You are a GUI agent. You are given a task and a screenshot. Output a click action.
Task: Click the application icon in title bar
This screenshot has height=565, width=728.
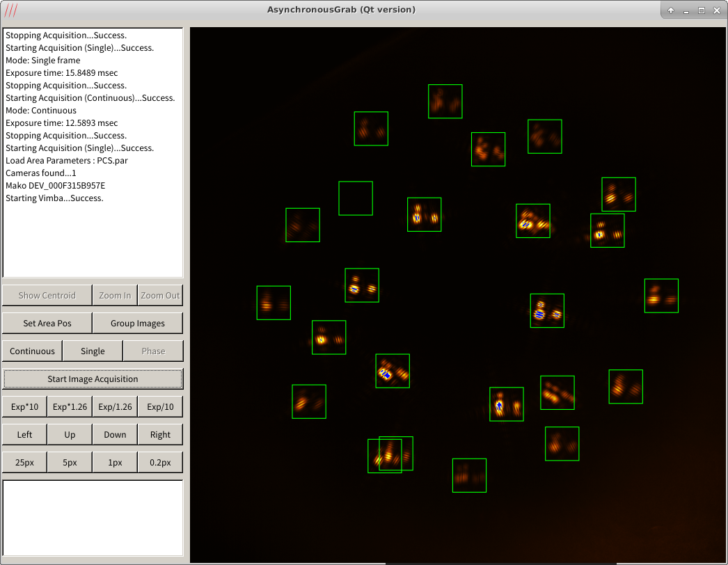tap(10, 10)
